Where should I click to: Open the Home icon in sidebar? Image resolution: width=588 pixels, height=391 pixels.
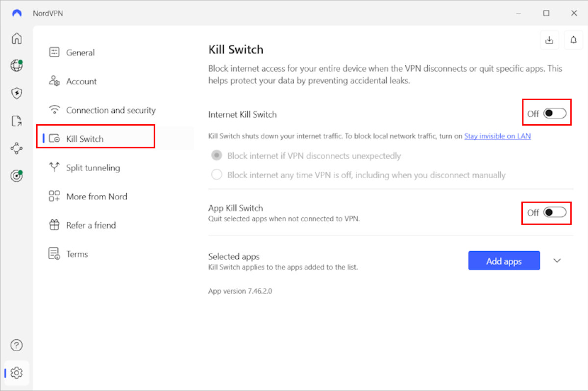(17, 38)
